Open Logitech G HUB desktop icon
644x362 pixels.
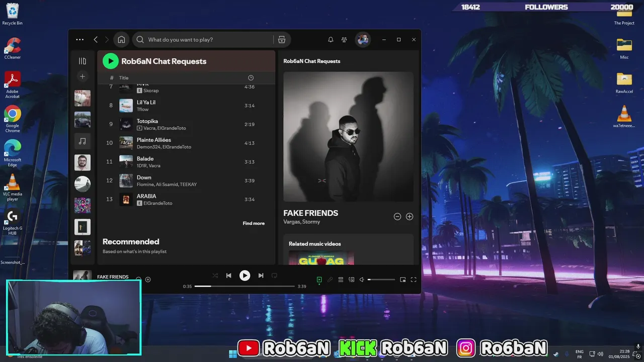12,222
